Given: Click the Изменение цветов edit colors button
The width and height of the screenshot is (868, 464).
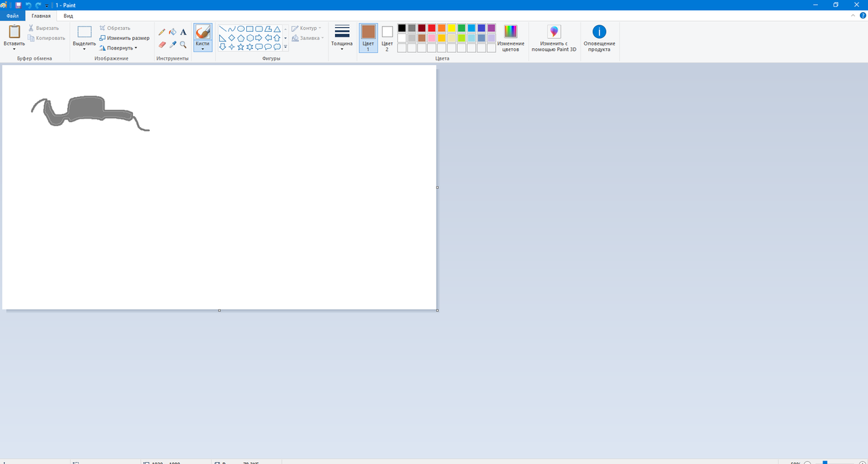Looking at the screenshot, I should point(511,38).
